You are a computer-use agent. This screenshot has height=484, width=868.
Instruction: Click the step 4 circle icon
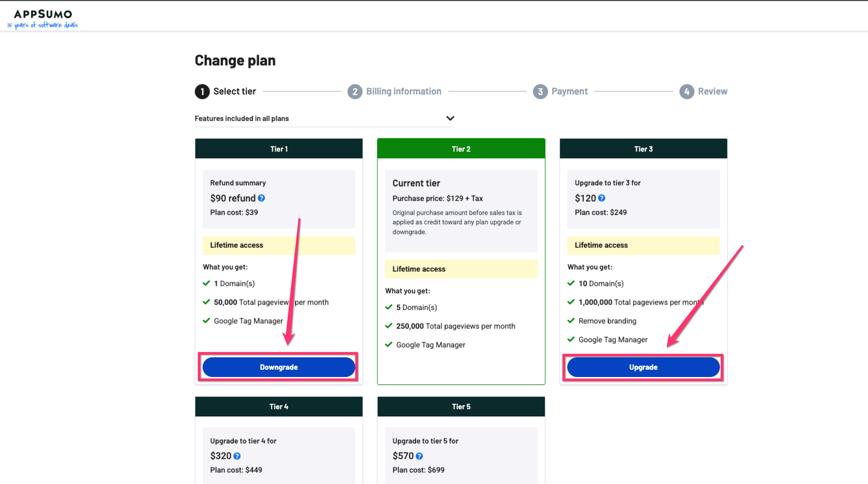(x=687, y=92)
